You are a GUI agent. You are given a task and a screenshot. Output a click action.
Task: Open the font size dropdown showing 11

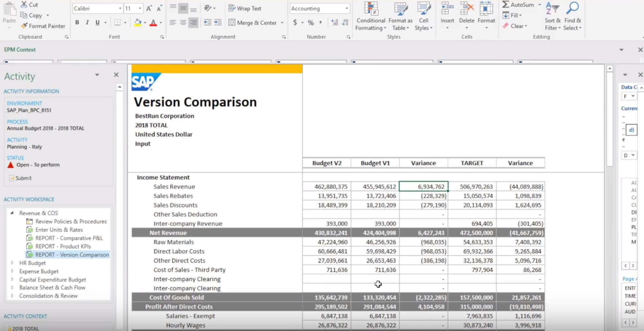click(140, 8)
